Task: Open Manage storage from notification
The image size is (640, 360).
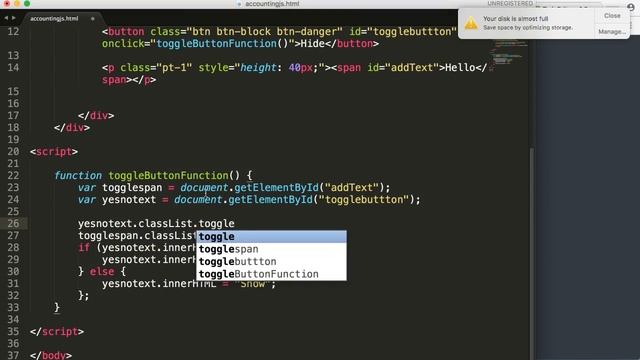Action: tap(612, 31)
